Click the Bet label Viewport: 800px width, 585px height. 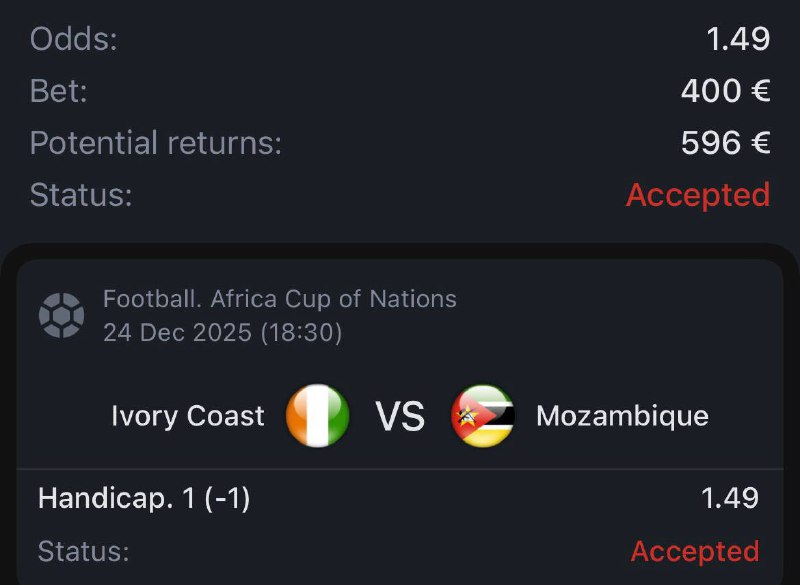click(x=59, y=91)
